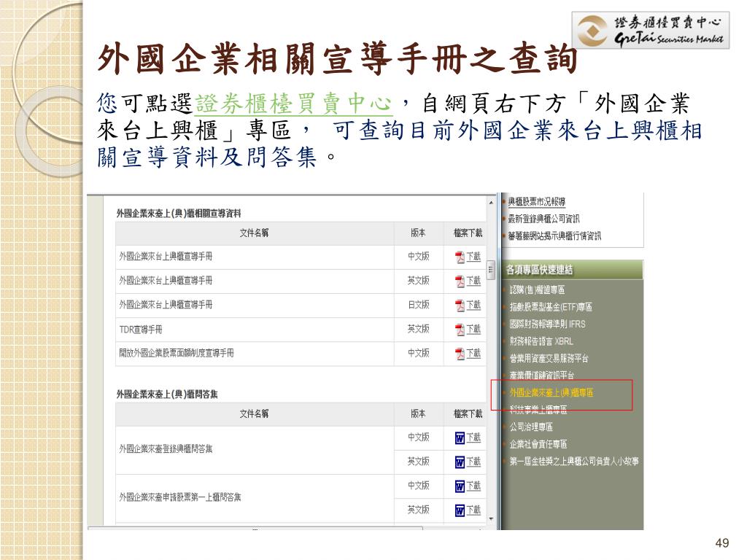Click 外國企業來臺申請股票第一上櫃問答集 document name
Image resolution: width=747 pixels, height=560 pixels.
(x=180, y=497)
